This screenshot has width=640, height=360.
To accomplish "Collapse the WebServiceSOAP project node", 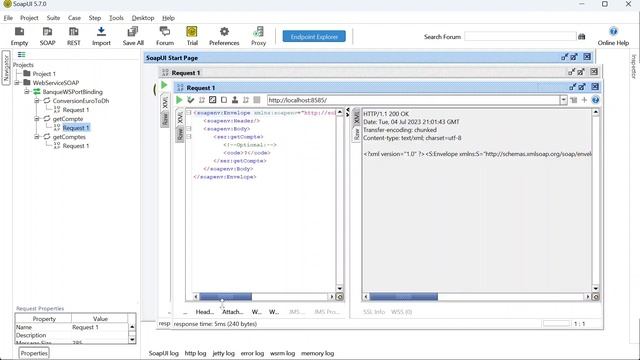I will [x=17, y=82].
